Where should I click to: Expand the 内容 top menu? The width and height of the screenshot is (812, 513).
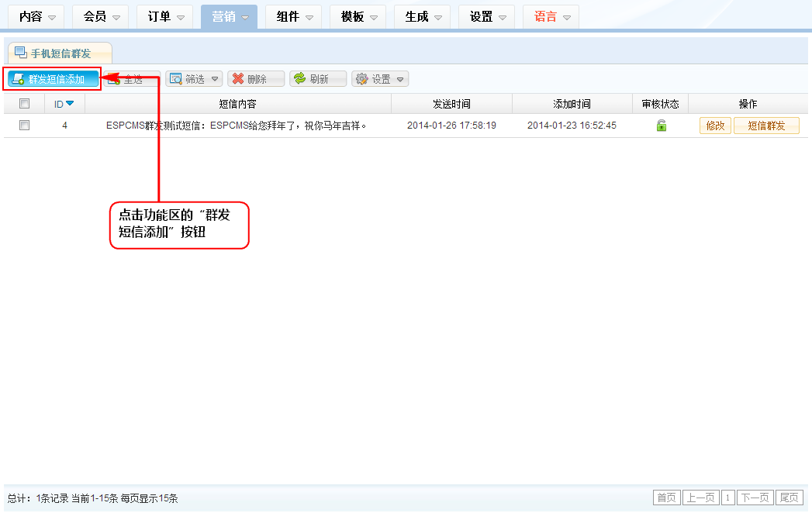37,16
